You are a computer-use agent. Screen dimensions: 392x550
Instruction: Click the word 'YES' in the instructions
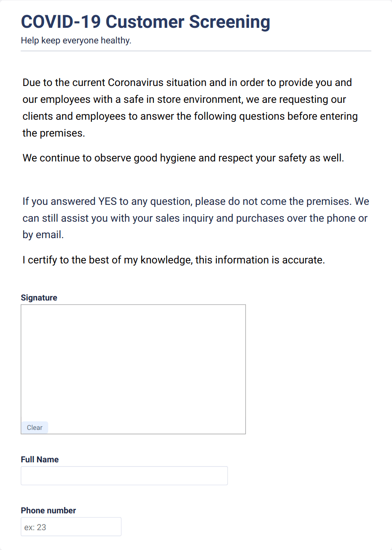point(107,201)
